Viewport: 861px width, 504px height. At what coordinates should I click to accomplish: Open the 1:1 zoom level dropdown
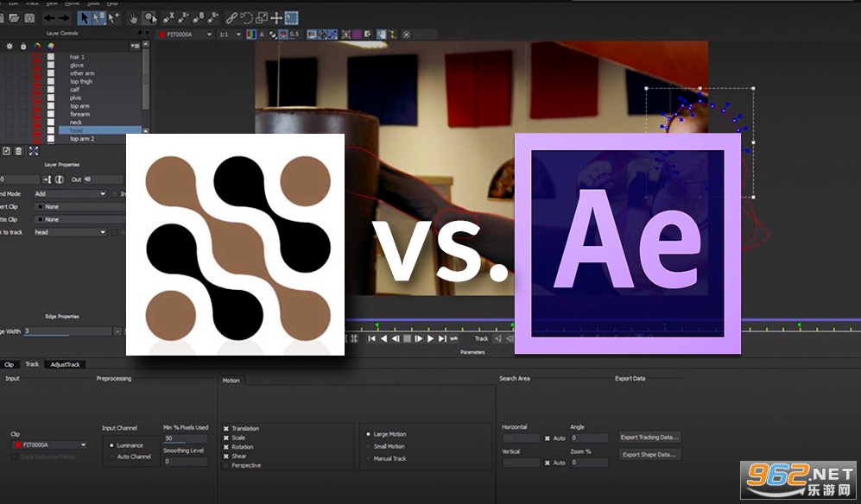pos(230,34)
